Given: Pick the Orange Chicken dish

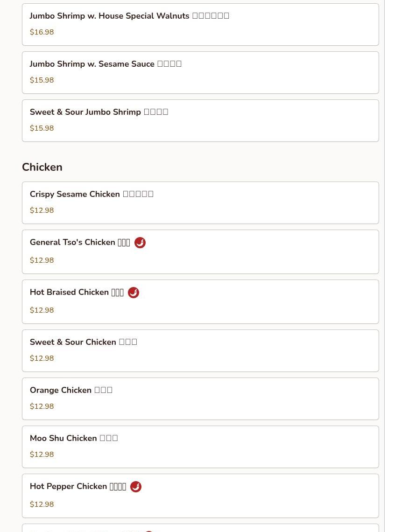Looking at the screenshot, I should click(x=200, y=399).
